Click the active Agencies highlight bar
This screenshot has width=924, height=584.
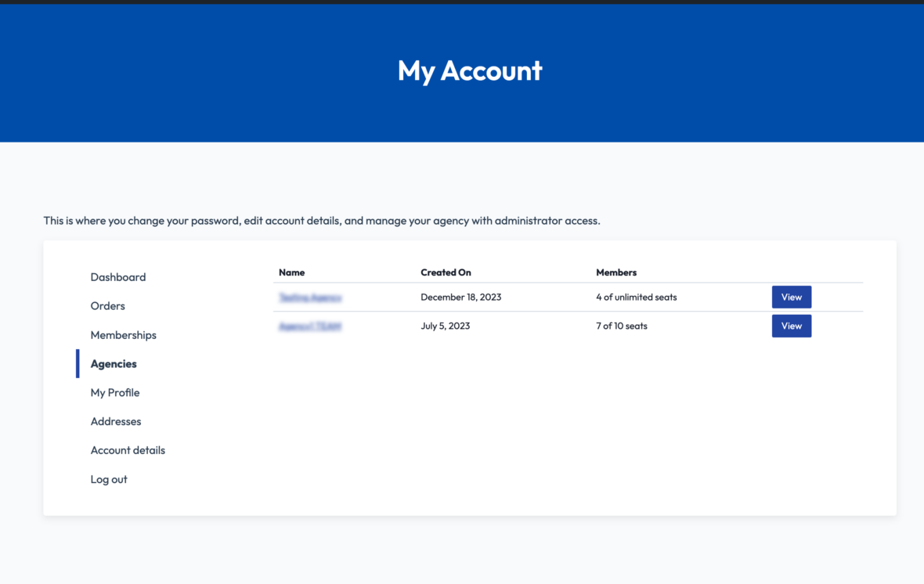point(77,363)
